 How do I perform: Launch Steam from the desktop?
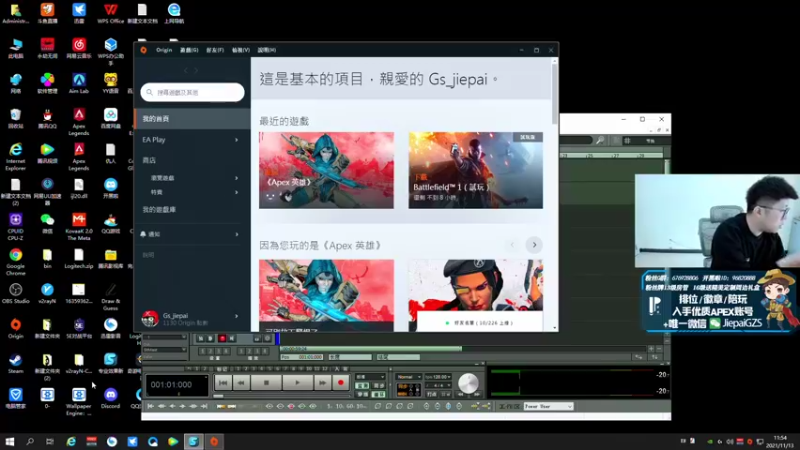pos(15,363)
